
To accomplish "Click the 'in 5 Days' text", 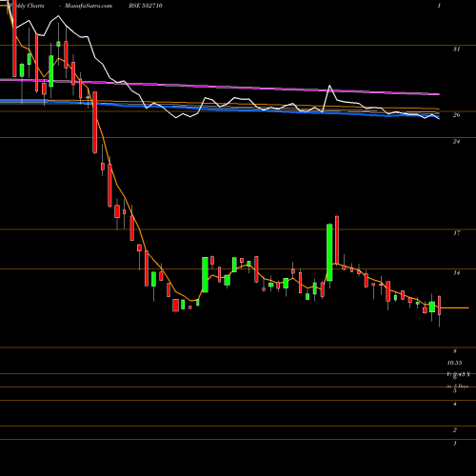I will [457, 387].
